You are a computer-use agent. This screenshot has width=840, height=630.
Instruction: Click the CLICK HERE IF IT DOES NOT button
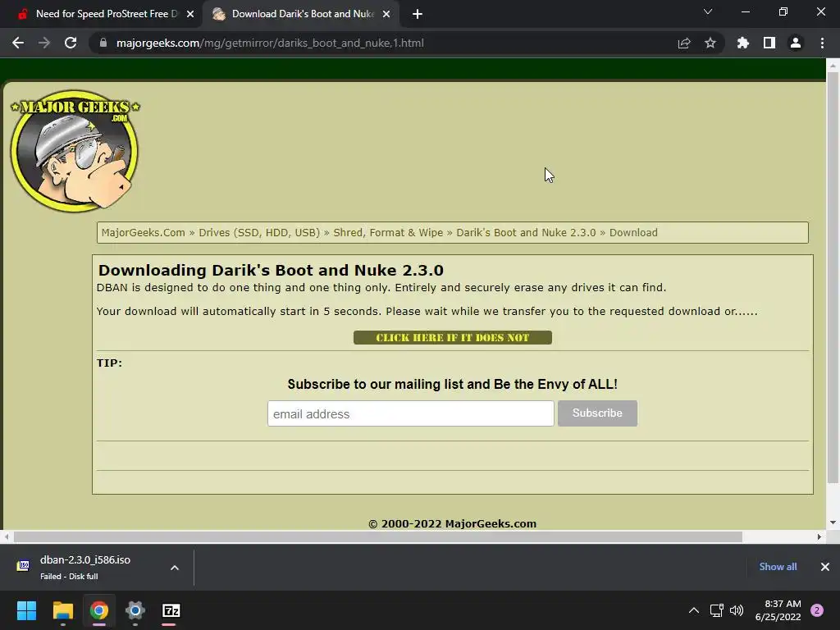coord(453,337)
